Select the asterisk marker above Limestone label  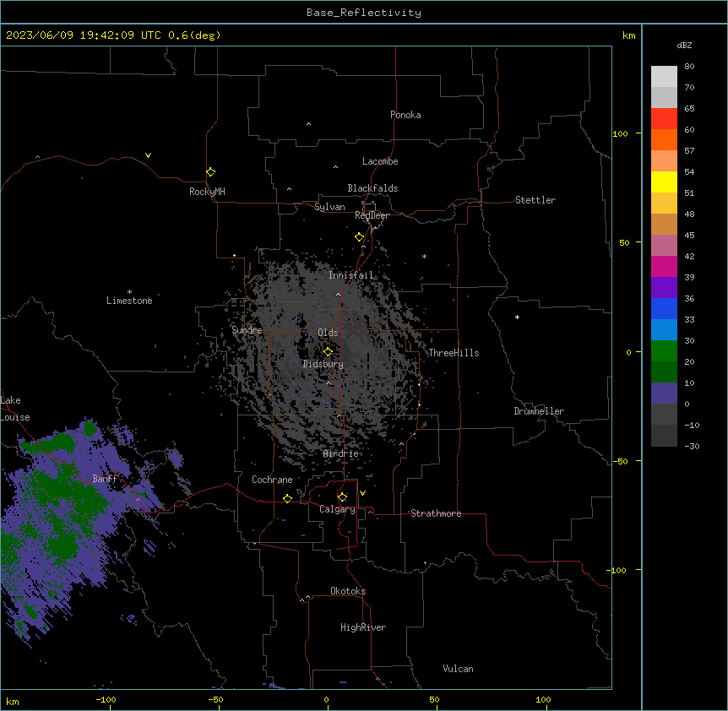tap(129, 292)
